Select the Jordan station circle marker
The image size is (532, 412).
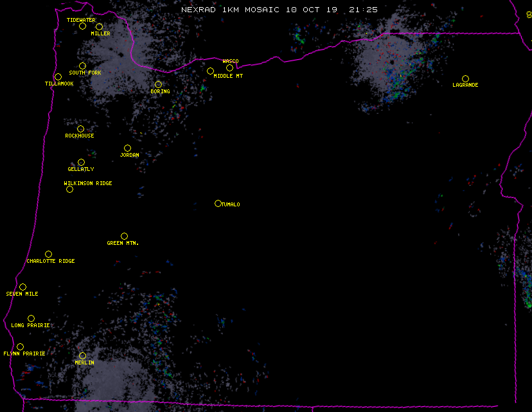coord(127,148)
